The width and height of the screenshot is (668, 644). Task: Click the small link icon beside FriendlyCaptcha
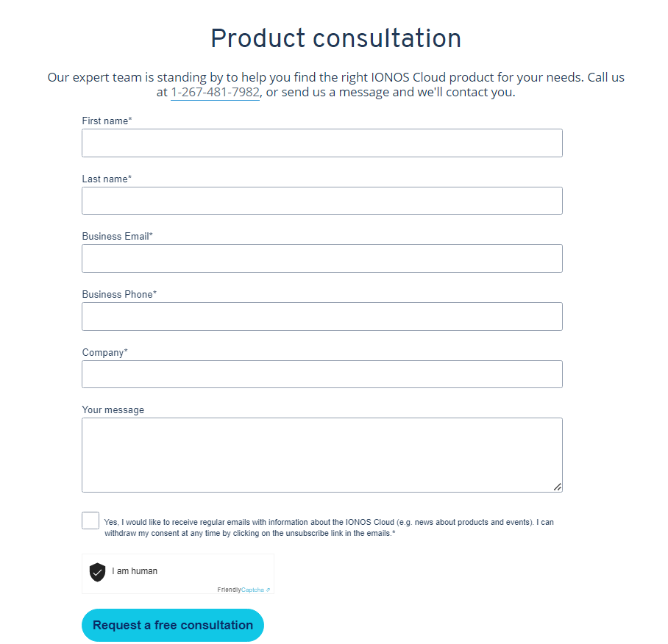268,590
